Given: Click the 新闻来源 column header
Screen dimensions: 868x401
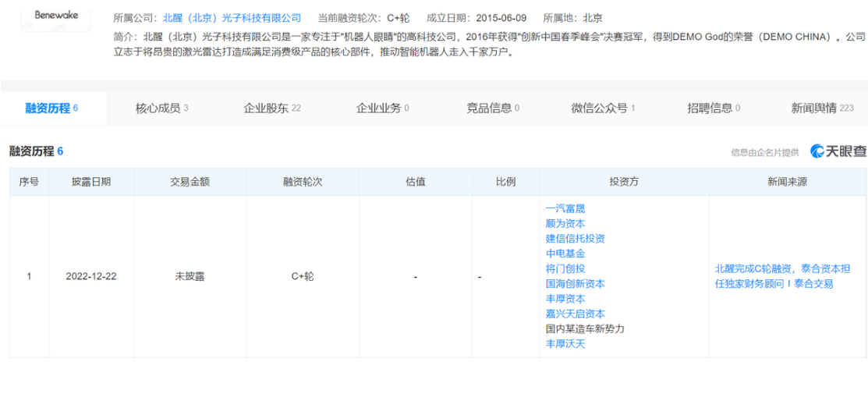Looking at the screenshot, I should [788, 182].
